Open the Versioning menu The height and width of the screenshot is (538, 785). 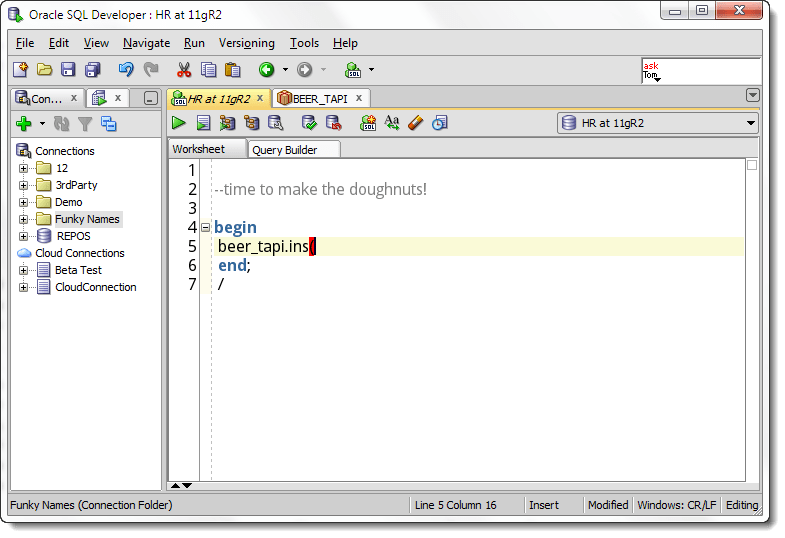point(246,43)
